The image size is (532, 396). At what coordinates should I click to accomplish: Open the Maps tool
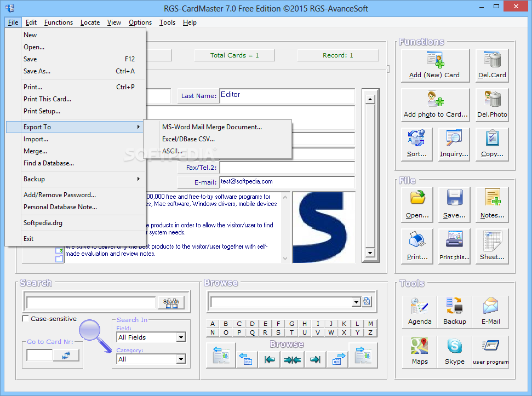[x=420, y=352]
